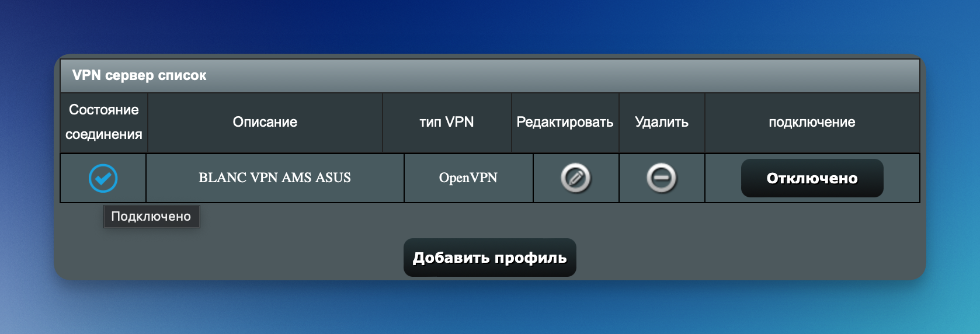Click the Добавить профиль button
Screen dimensions: 980x334
coord(489,258)
